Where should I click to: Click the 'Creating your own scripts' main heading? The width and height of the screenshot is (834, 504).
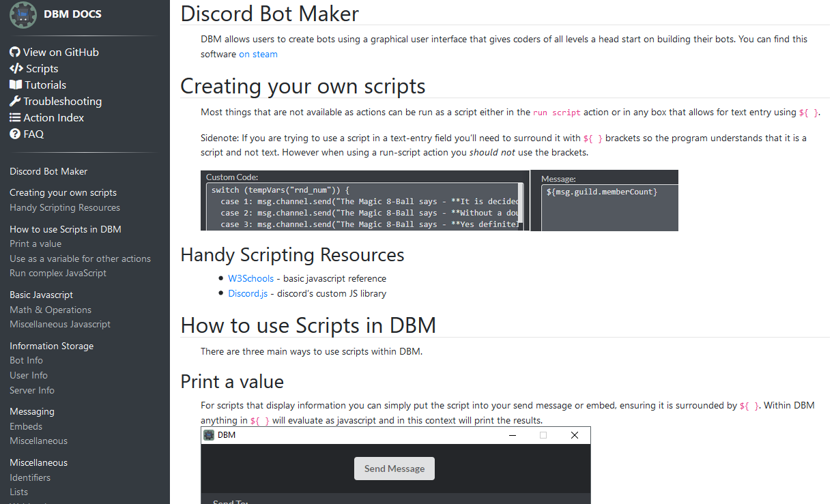click(303, 86)
